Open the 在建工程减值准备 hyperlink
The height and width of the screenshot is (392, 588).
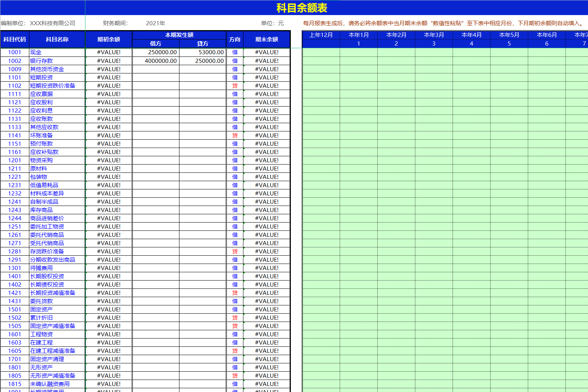[x=53, y=351]
